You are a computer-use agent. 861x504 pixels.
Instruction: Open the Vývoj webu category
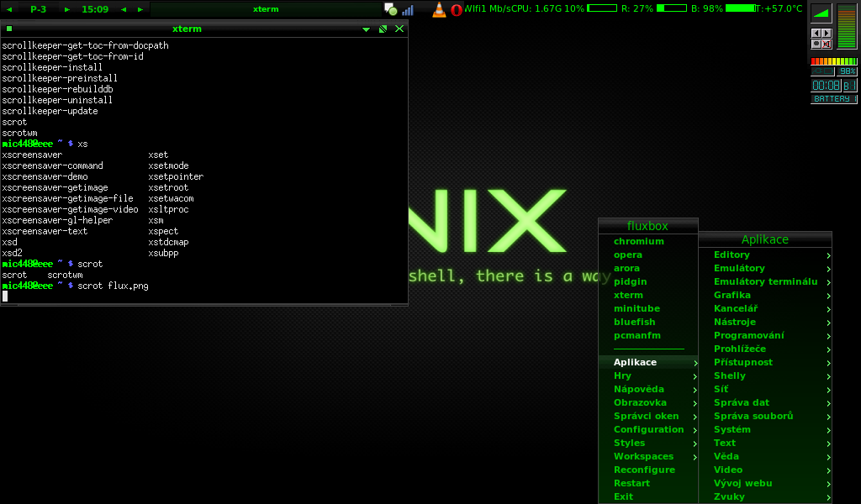point(765,483)
